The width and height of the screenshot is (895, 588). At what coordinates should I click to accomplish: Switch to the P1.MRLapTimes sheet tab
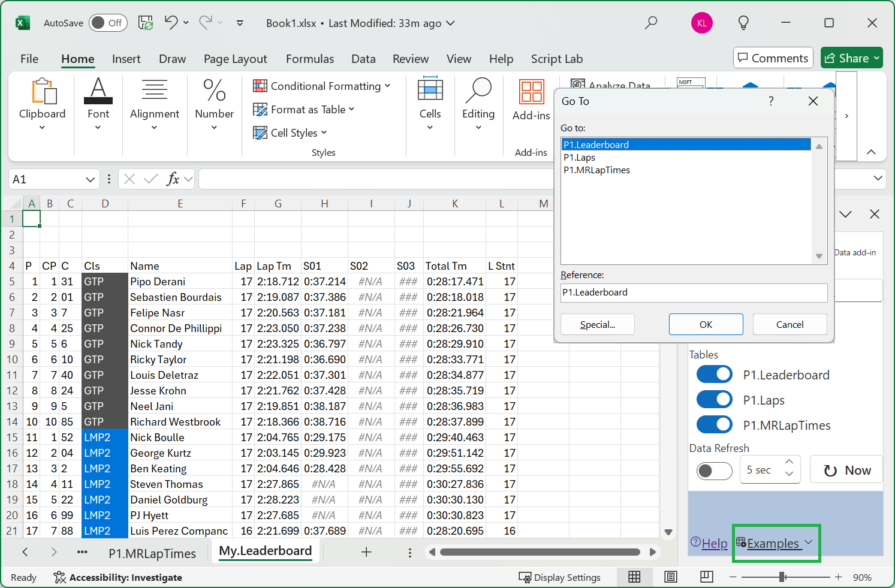[152, 553]
